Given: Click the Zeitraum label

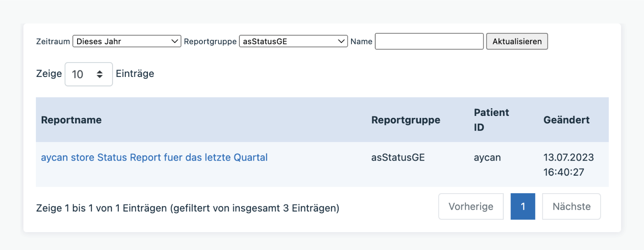Looking at the screenshot, I should [x=53, y=41].
